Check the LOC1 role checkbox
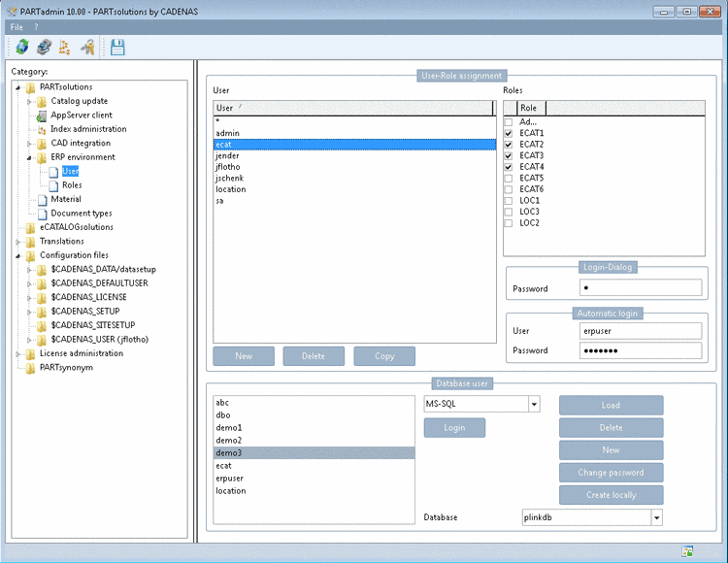Viewport: 728px width, 563px height. [x=509, y=200]
